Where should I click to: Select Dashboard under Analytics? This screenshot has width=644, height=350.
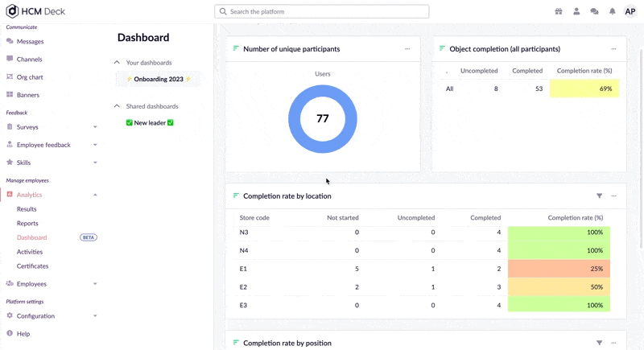point(31,237)
